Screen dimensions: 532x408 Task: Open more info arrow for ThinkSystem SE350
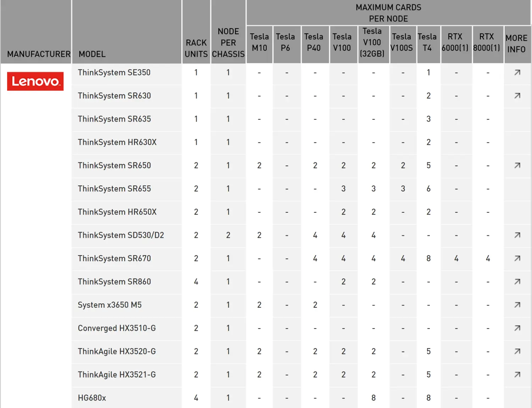coord(517,73)
